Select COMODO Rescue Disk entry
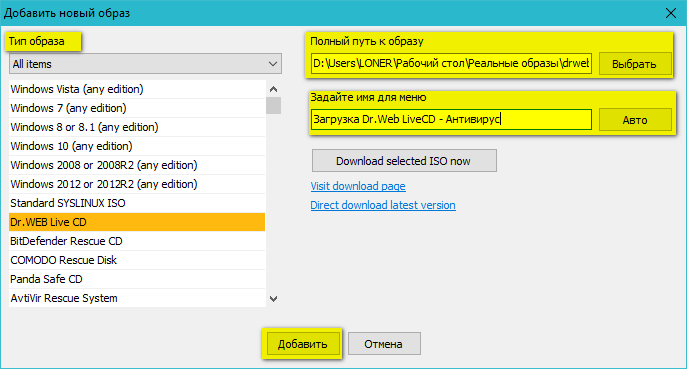Image resolution: width=687 pixels, height=369 pixels. pyautogui.click(x=137, y=260)
